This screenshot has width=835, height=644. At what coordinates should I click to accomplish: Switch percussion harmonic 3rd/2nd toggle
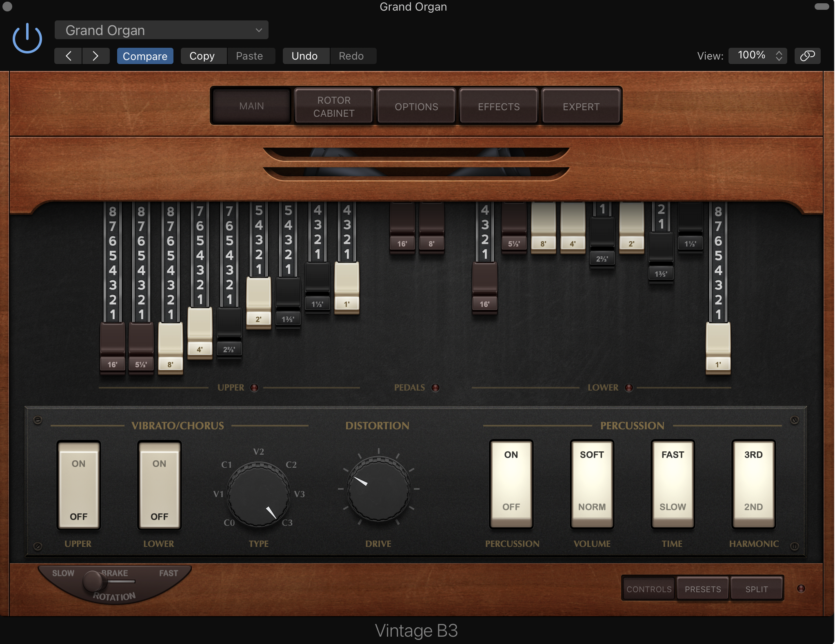[x=753, y=484]
